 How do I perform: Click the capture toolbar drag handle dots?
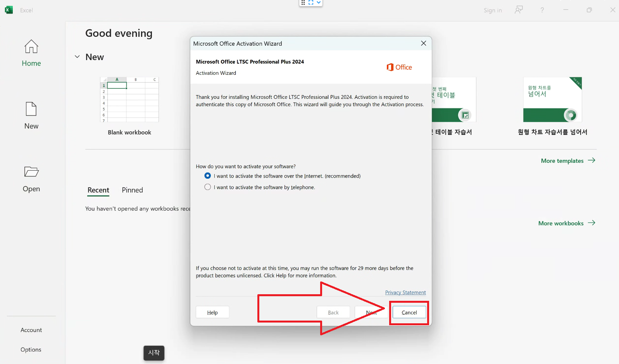click(303, 2)
